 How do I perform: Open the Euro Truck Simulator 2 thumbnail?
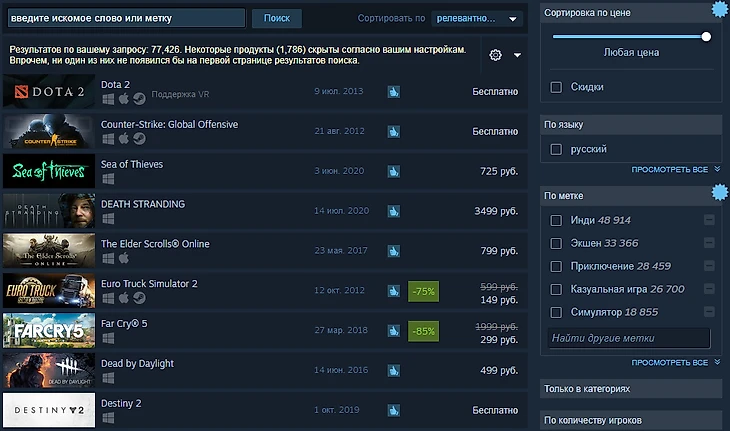point(49,291)
